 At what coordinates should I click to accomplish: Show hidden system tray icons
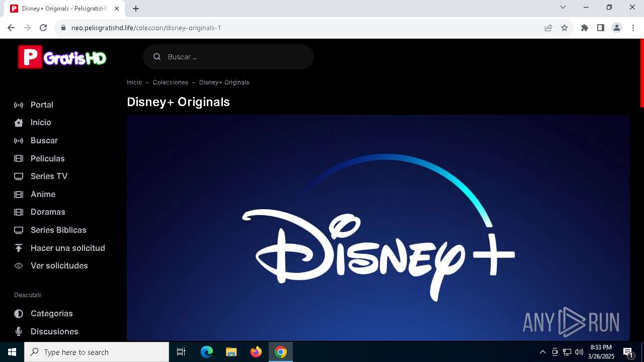pos(543,352)
